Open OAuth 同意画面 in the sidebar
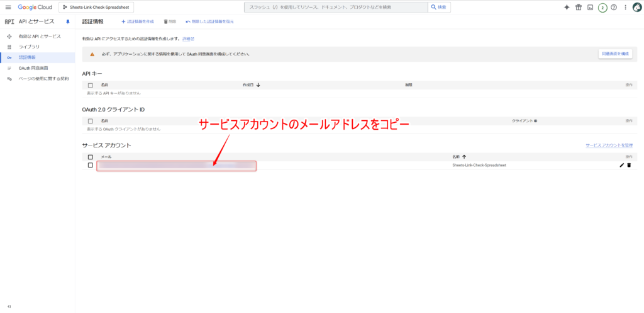 pos(33,67)
